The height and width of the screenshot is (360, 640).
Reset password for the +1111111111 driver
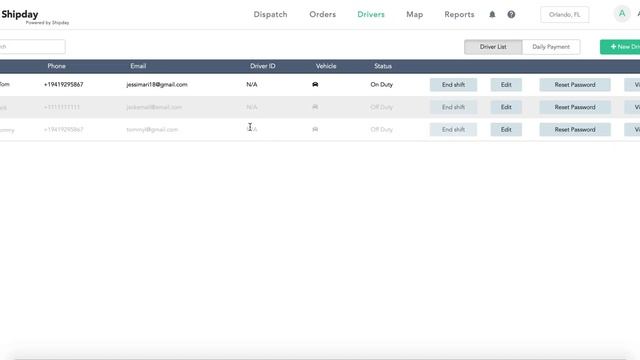point(575,107)
